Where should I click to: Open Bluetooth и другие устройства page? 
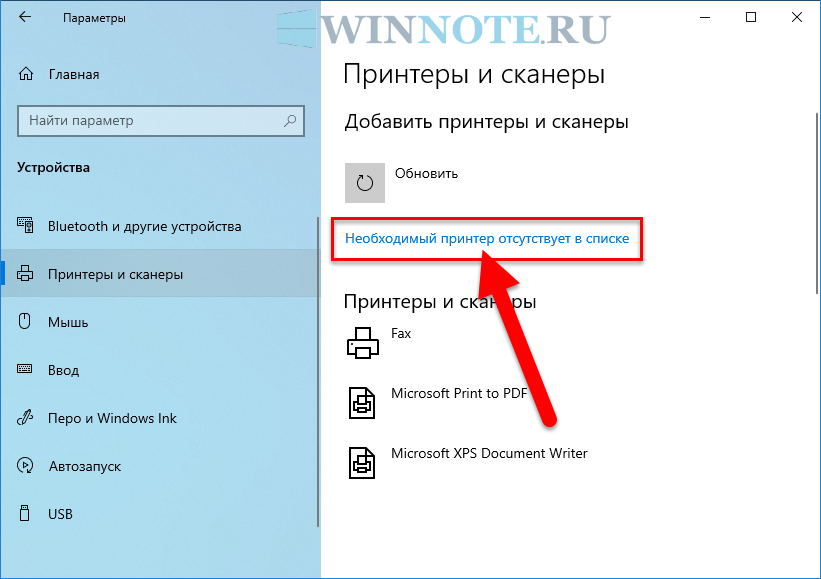[159, 226]
